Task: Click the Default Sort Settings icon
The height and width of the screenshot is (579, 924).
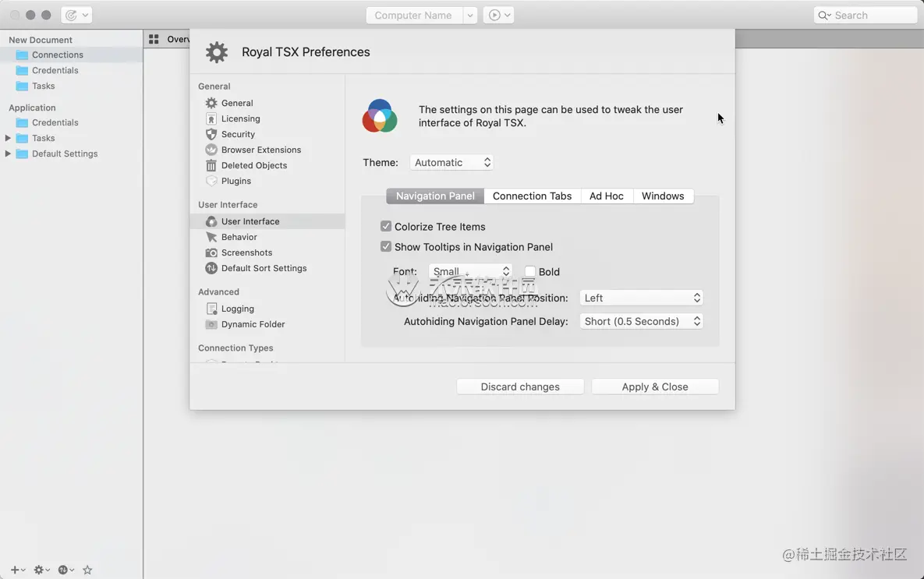Action: (x=211, y=268)
